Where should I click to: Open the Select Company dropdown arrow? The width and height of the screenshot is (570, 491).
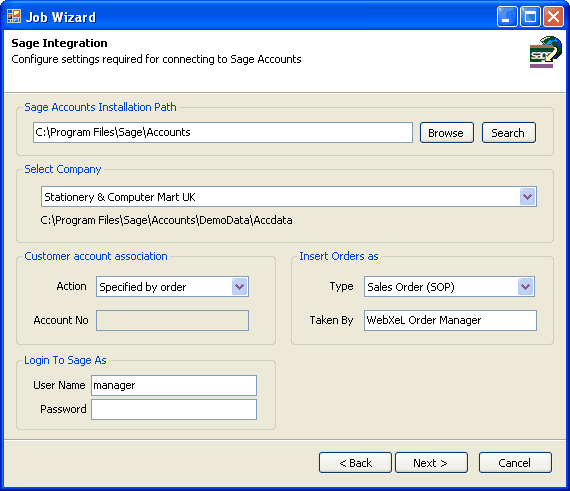tap(527, 197)
